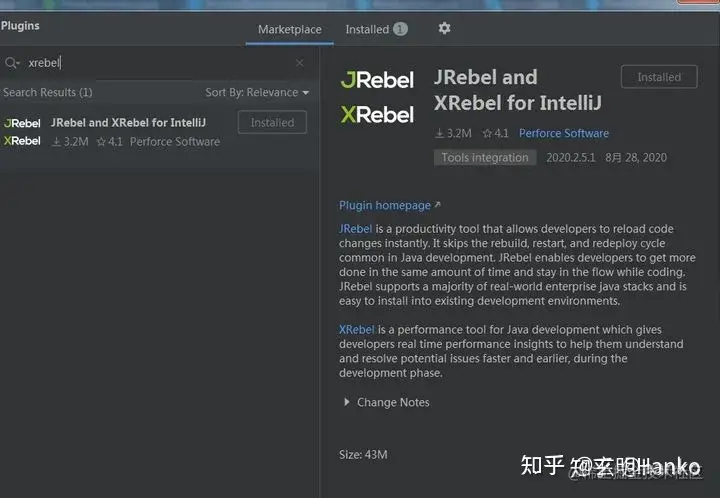Viewport: 720px width, 498px height.
Task: Click the 4.1 star rating in details
Action: click(x=495, y=133)
